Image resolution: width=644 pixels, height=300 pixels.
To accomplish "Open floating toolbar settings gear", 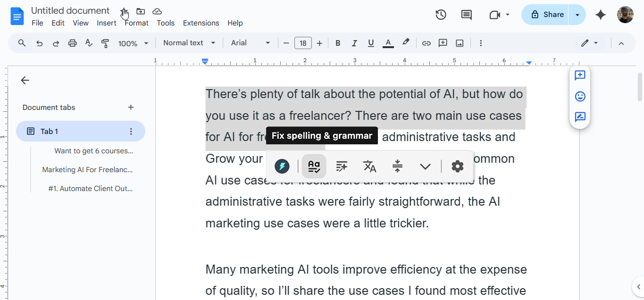I will point(457,166).
